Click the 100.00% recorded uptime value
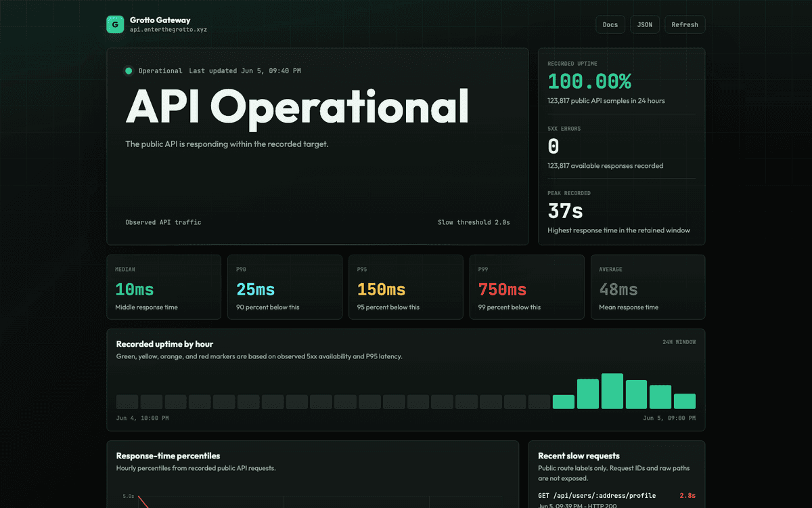This screenshot has height=508, width=812. click(x=589, y=82)
